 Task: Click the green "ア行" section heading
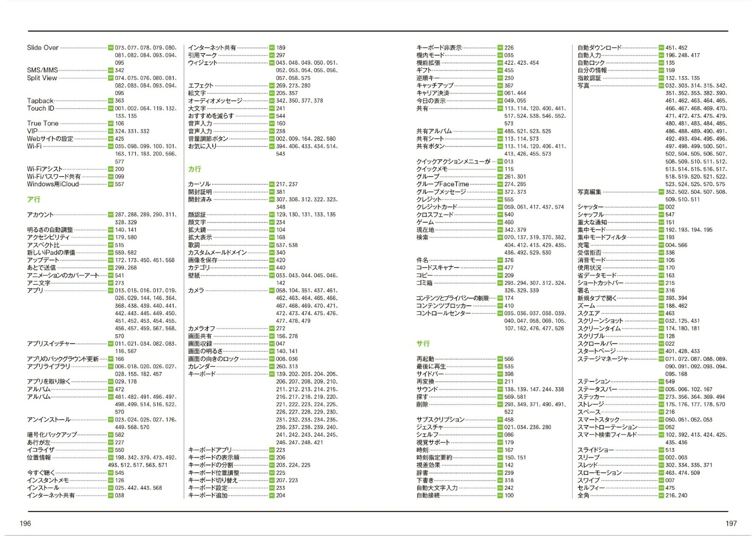34,199
